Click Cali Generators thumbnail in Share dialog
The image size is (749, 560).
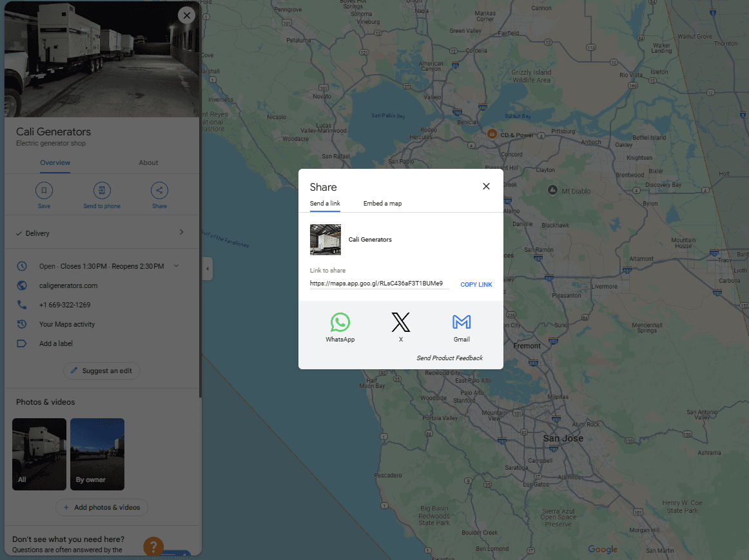[326, 240]
